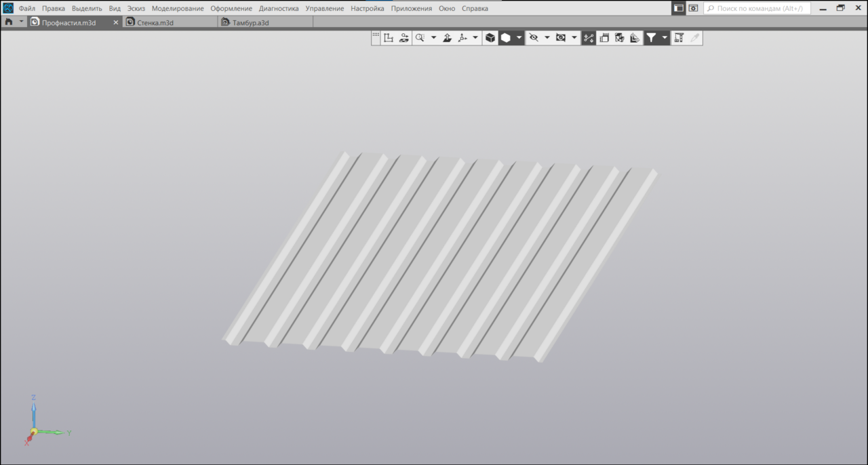
Task: Close the Профнастил.m3d tab
Action: (x=115, y=22)
